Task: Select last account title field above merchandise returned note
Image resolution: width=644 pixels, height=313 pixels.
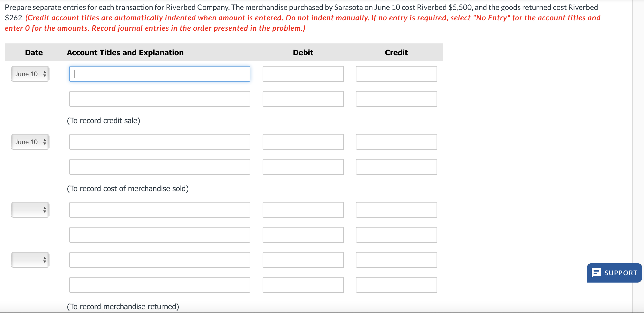Action: click(x=160, y=285)
